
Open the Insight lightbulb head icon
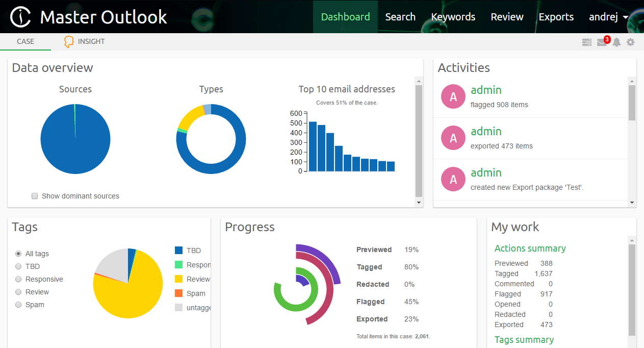(69, 42)
